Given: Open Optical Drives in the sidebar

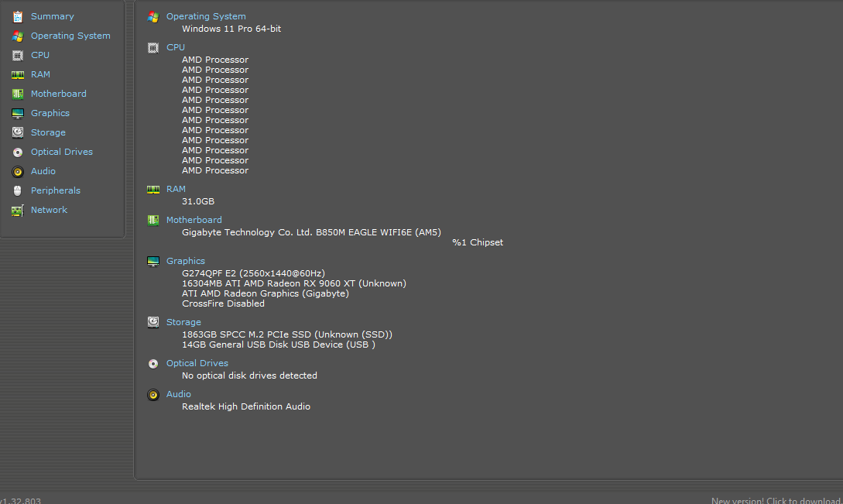Looking at the screenshot, I should click(62, 153).
